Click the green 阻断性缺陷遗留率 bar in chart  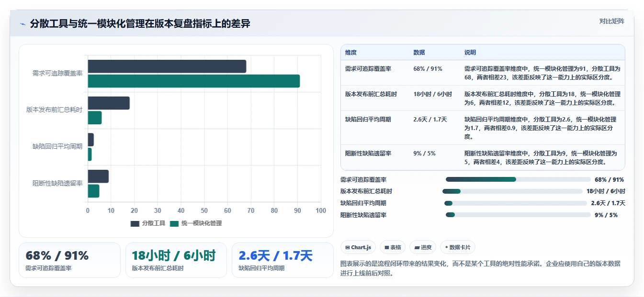(x=93, y=191)
